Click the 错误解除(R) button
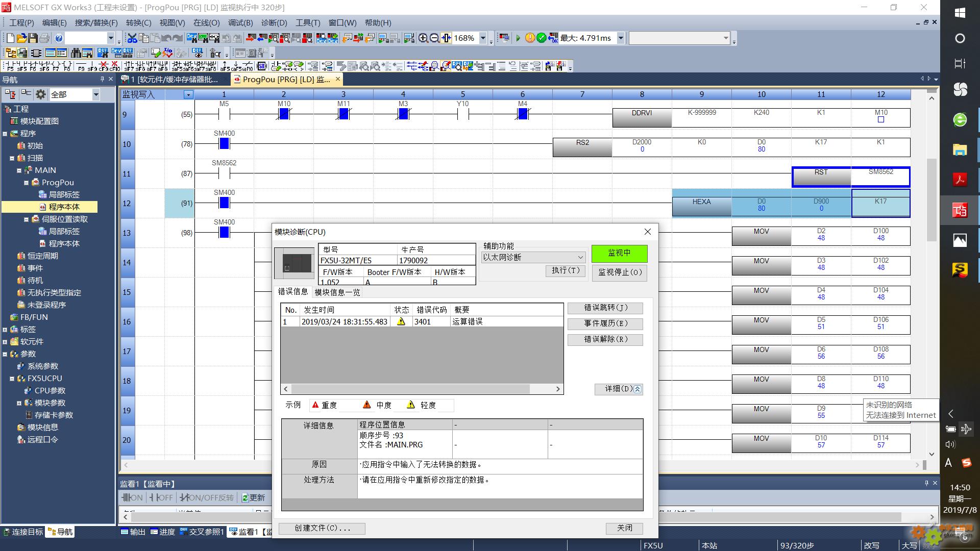980x551 pixels. [x=605, y=339]
